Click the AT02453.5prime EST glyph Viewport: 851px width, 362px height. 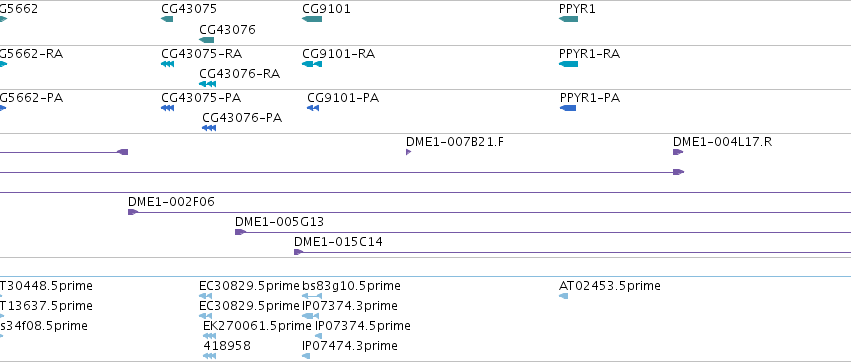coord(563,296)
